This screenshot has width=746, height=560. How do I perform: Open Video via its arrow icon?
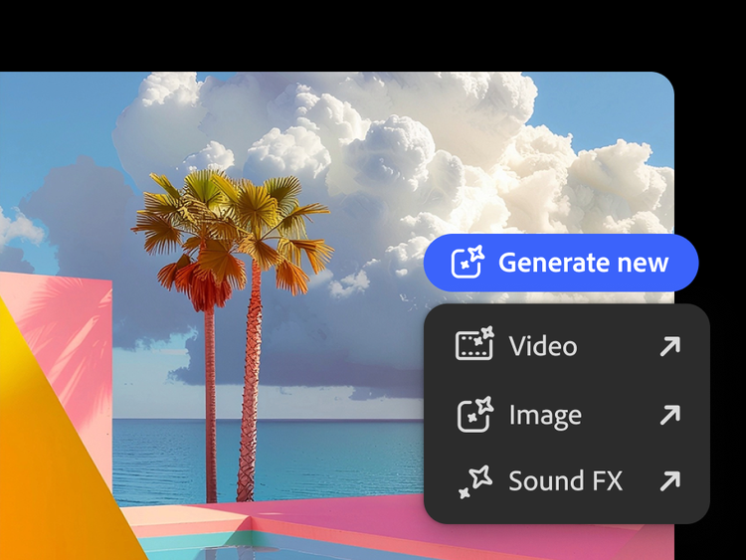(x=669, y=346)
